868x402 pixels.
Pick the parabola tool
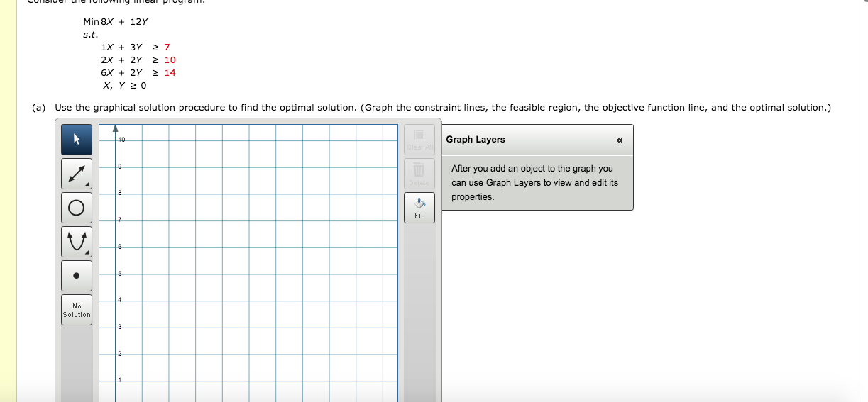click(x=77, y=242)
